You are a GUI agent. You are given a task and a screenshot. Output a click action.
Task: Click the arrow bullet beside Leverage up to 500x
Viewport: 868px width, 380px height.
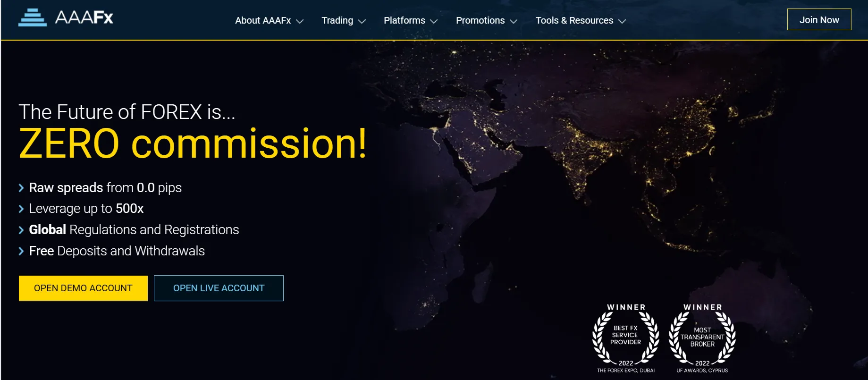click(21, 209)
